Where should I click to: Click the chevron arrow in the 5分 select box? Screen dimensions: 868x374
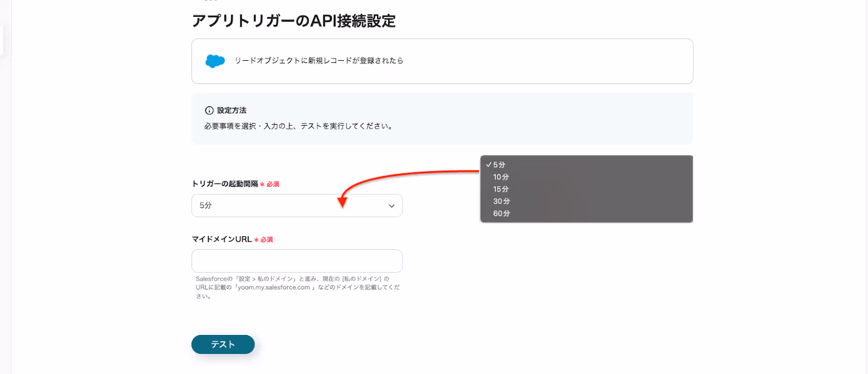click(392, 206)
